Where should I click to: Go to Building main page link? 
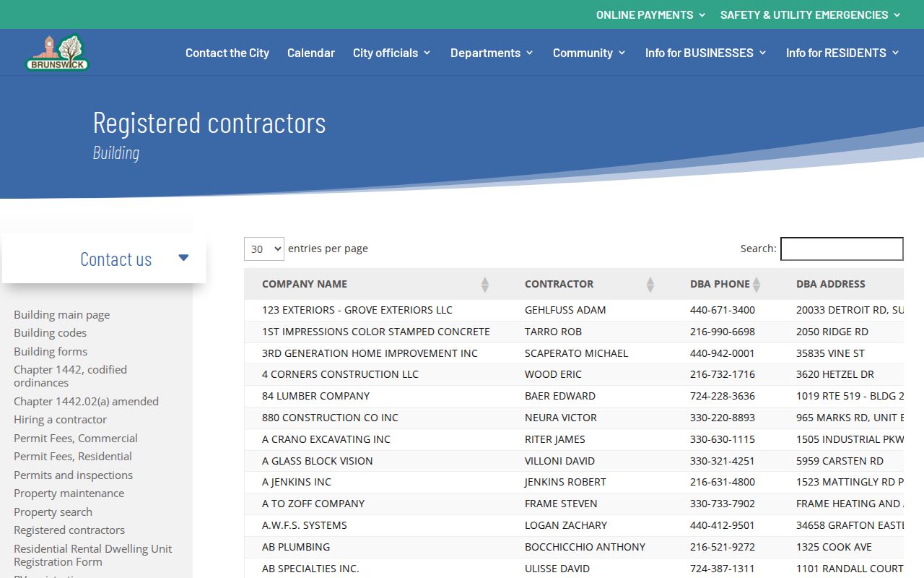pyautogui.click(x=62, y=314)
